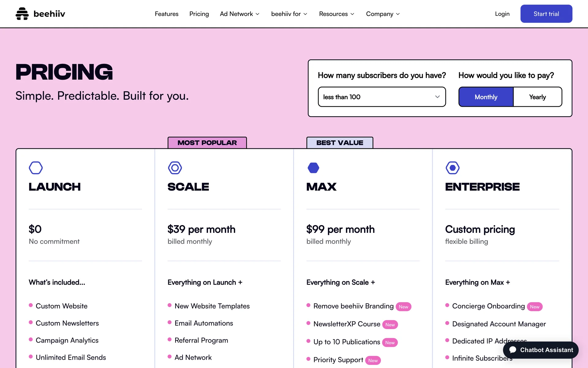The width and height of the screenshot is (588, 368).
Task: Expand the Ad Network menu
Action: tap(239, 14)
